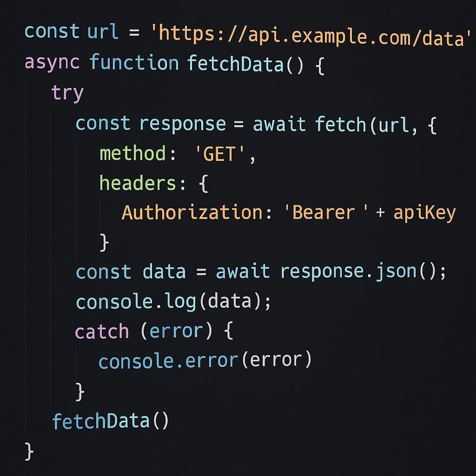This screenshot has height=476, width=476.
Task: Click the 'GET' string value
Action: pyautogui.click(x=219, y=154)
